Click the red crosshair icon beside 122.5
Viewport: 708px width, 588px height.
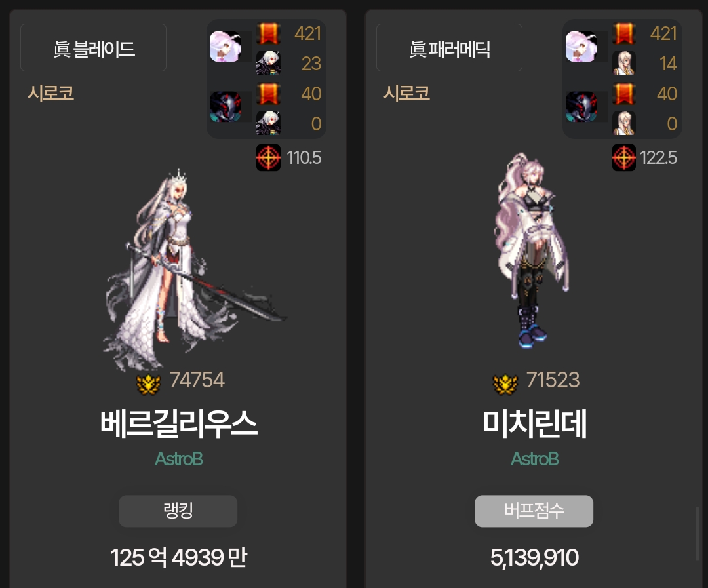tap(624, 157)
